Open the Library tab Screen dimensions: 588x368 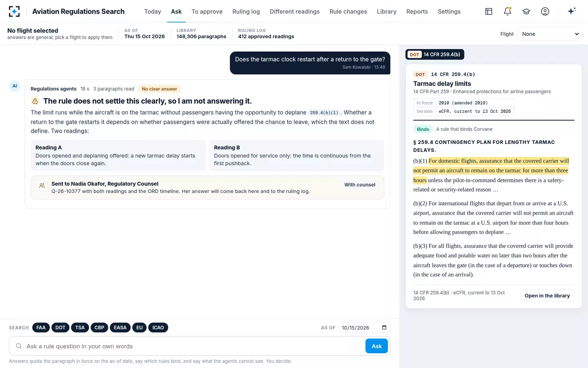(x=387, y=11)
